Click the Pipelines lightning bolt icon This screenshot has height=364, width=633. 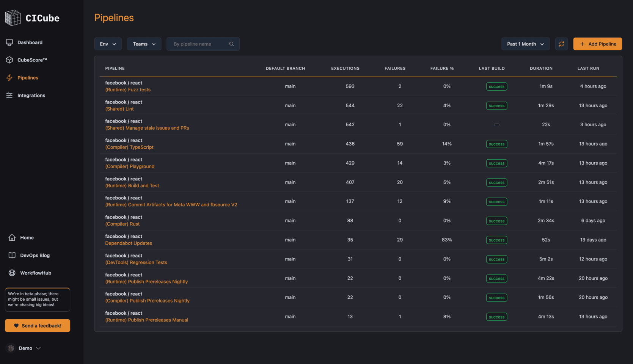(9, 78)
